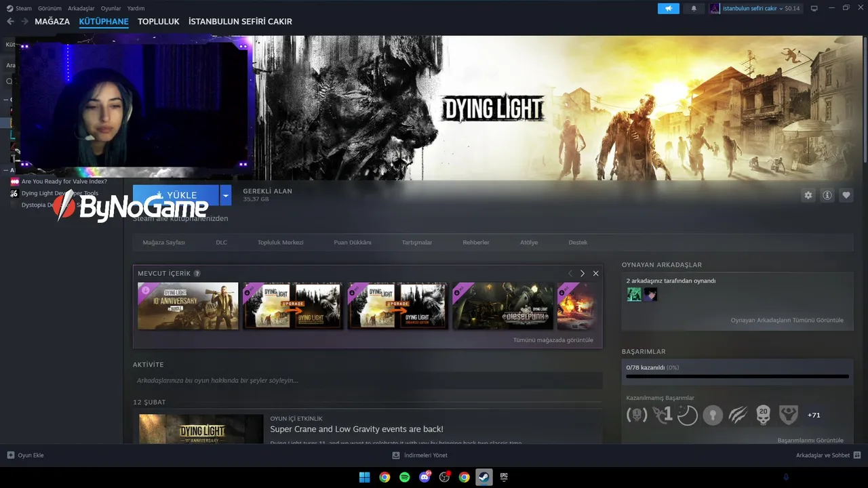Click Oyun Ekle at bottom left

point(25,455)
